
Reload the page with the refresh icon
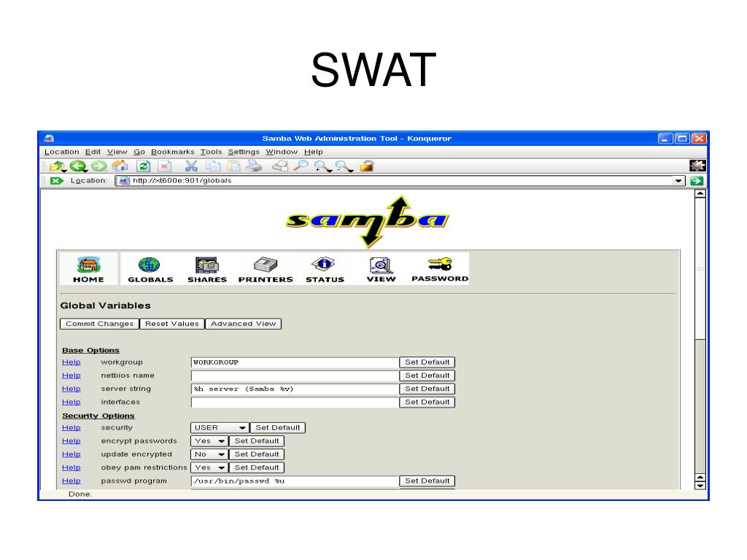coord(144,166)
